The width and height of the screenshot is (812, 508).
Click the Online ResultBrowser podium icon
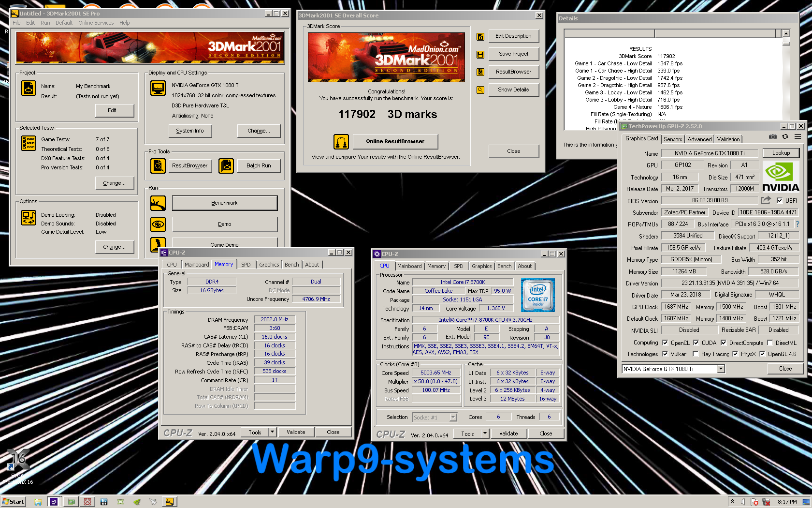pyautogui.click(x=341, y=142)
